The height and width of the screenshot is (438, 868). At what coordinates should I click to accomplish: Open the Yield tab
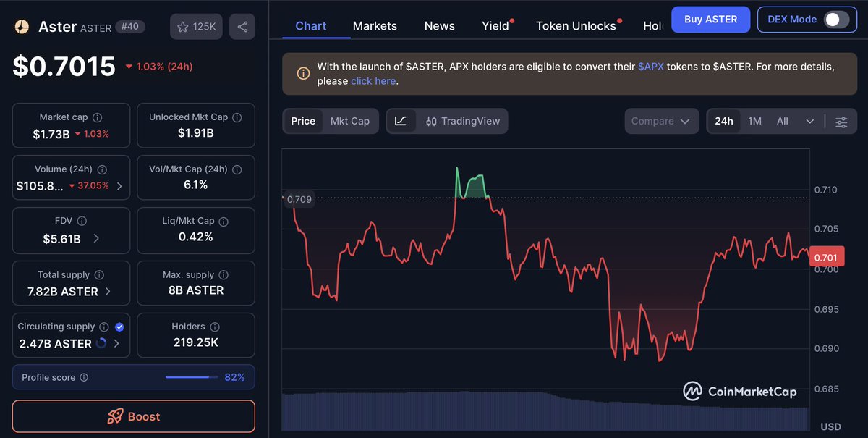(495, 26)
